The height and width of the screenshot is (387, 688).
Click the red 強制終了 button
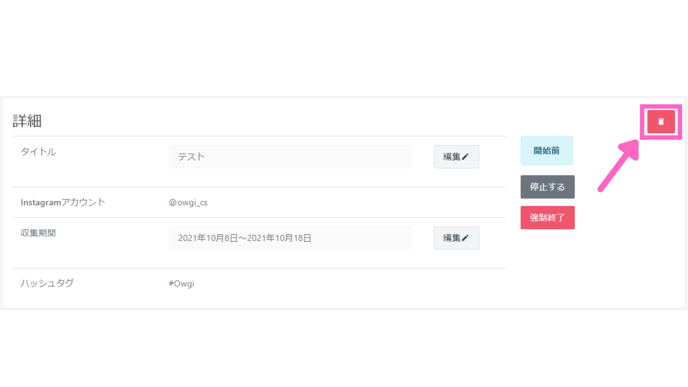point(548,218)
